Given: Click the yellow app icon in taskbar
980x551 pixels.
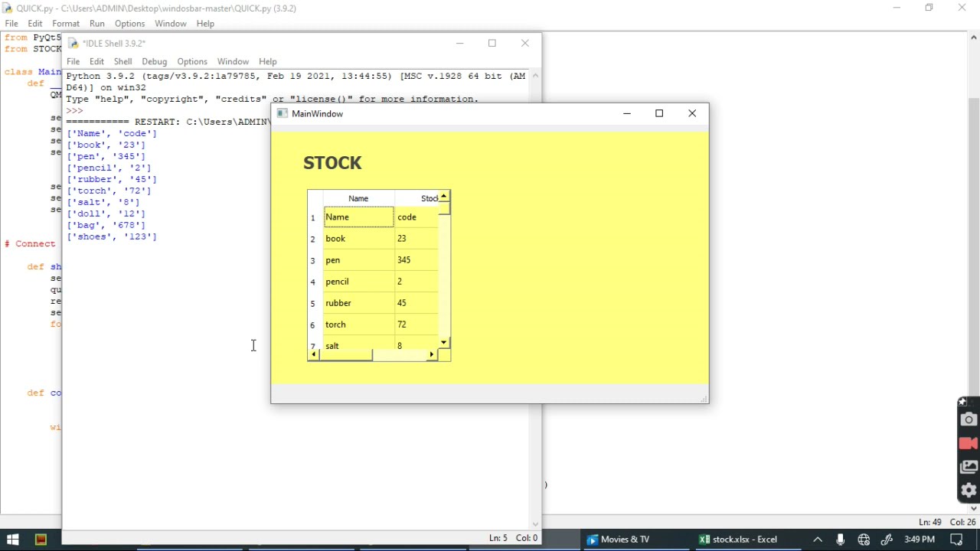Looking at the screenshot, I should point(41,540).
